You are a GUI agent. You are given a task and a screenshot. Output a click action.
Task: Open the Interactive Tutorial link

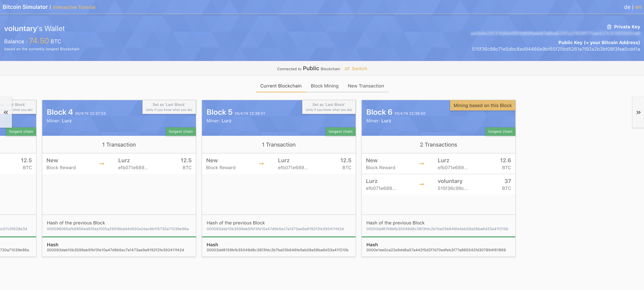[x=74, y=7]
